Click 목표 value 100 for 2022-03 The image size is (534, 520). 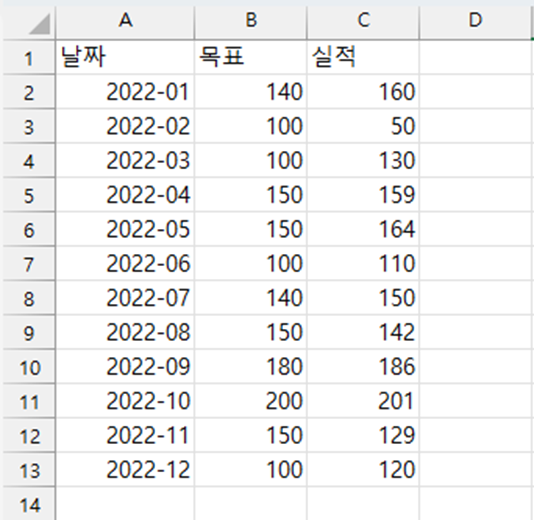tap(251, 160)
